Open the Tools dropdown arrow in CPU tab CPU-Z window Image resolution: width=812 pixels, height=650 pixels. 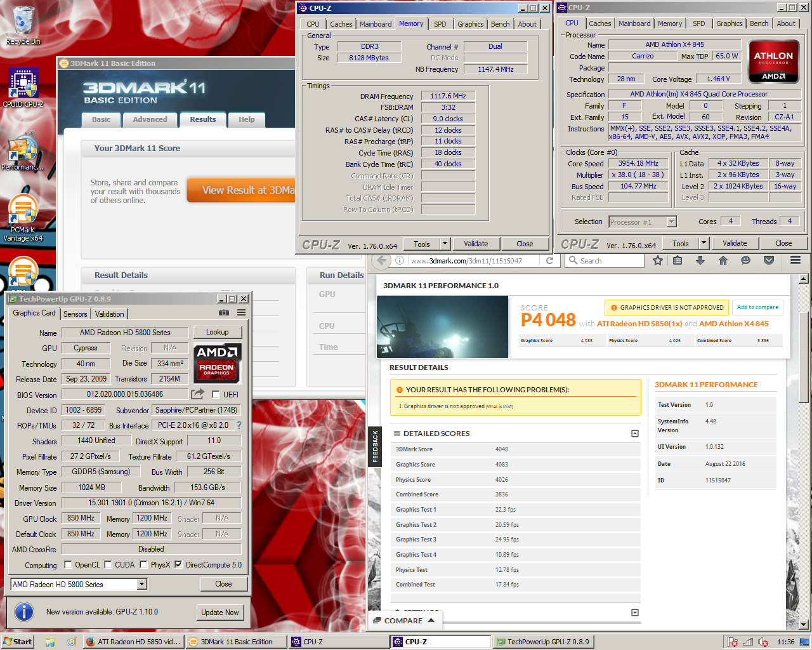point(704,243)
